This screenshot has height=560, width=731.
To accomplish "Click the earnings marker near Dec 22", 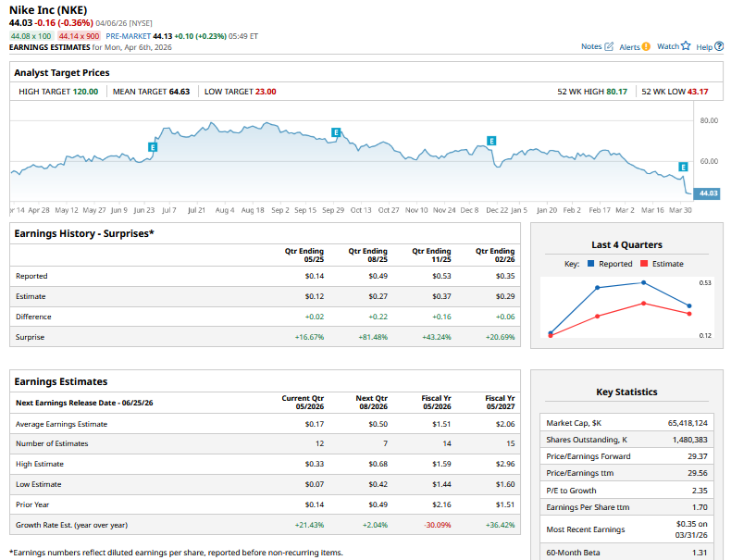I will tap(491, 141).
